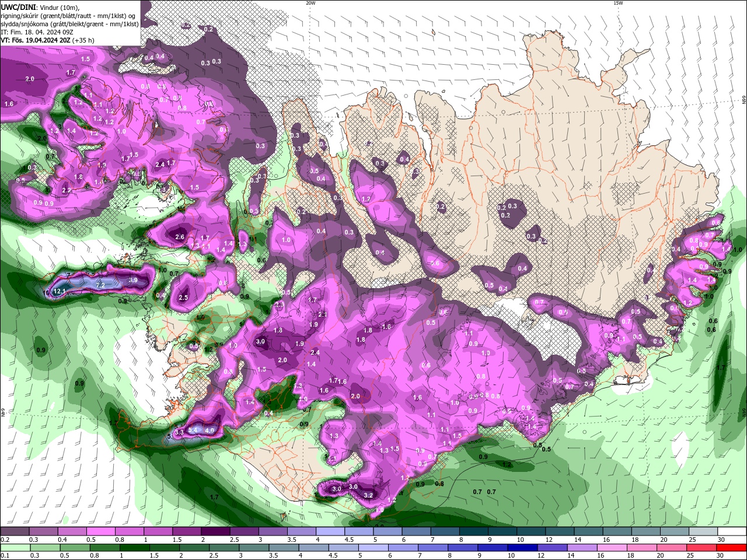Click the 2.2 snowfall value on the map

(x=67, y=190)
